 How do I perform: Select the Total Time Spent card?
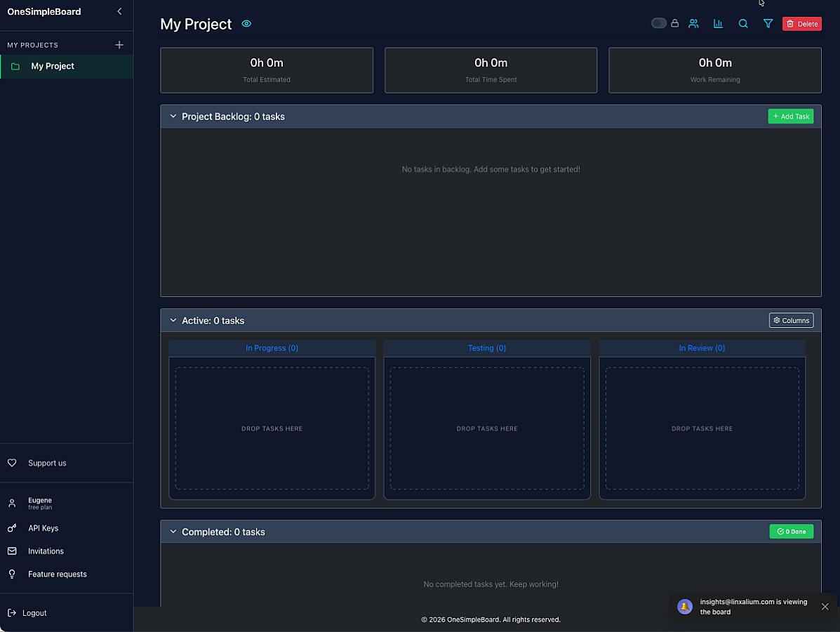point(491,70)
